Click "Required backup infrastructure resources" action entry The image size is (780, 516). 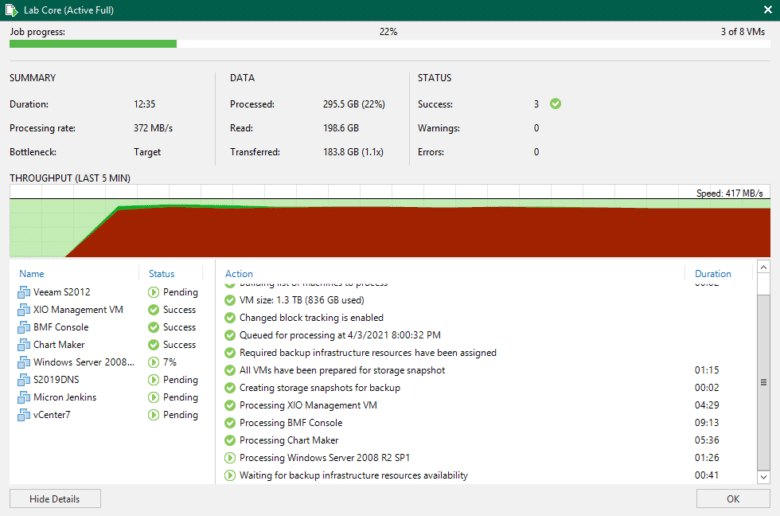[368, 353]
